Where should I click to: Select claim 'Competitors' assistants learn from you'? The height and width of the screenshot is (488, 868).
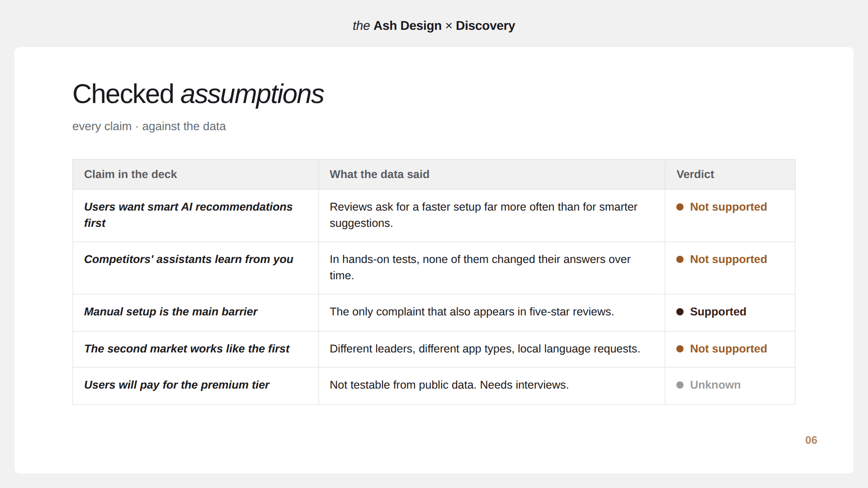(189, 259)
